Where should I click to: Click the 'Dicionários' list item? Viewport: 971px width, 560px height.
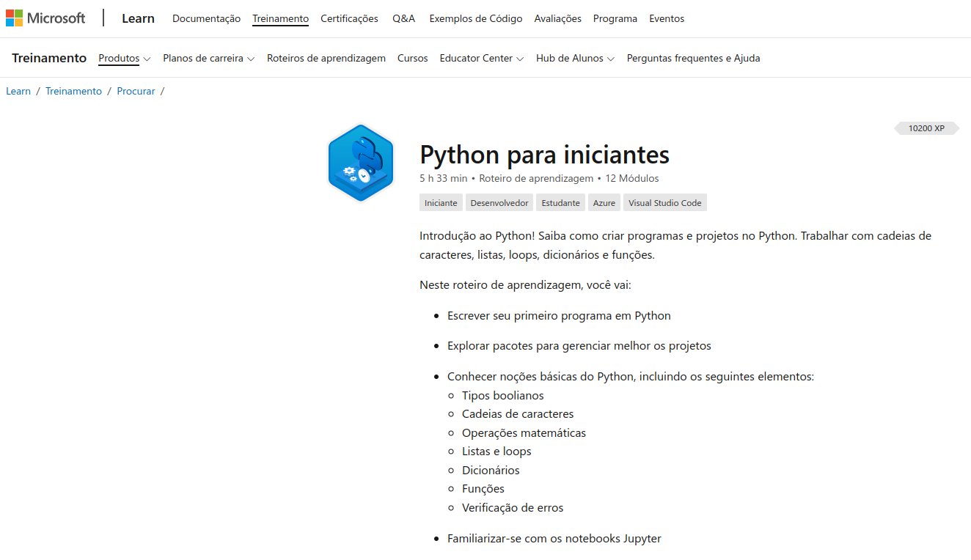point(491,471)
